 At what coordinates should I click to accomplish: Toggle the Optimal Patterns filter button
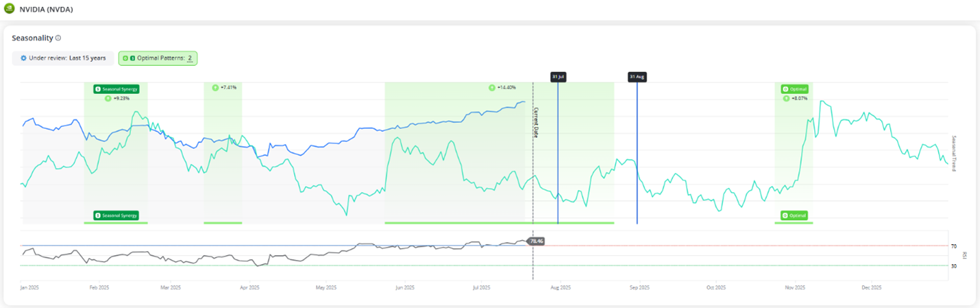click(158, 58)
